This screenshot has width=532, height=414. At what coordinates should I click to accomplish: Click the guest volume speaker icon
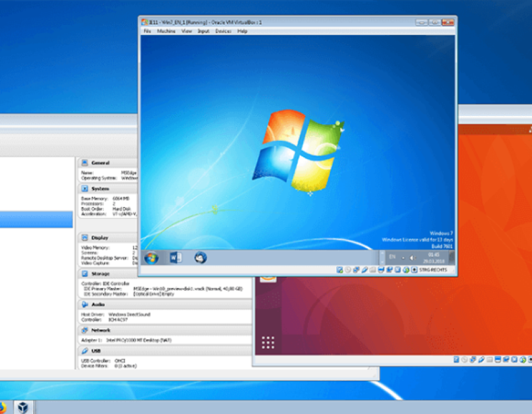point(413,258)
